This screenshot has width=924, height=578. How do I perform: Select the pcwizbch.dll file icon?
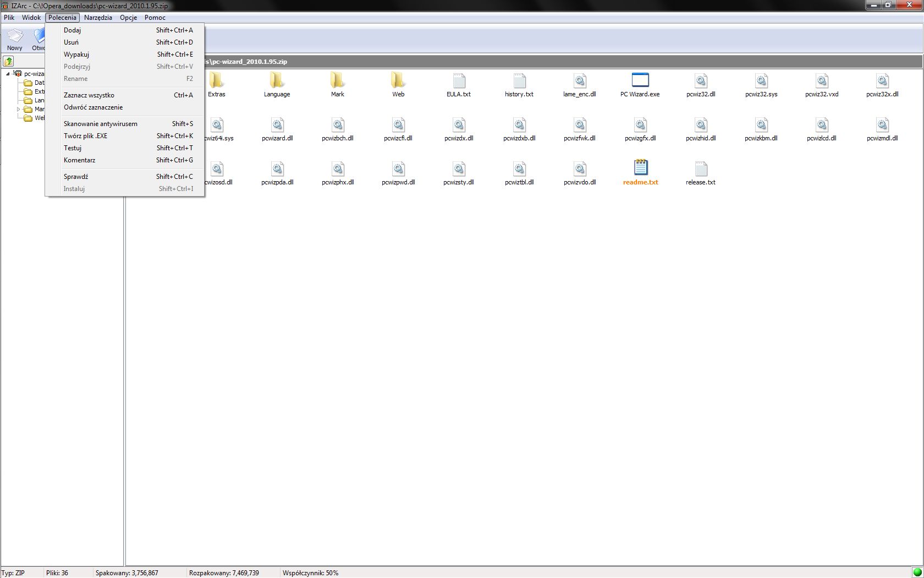338,124
